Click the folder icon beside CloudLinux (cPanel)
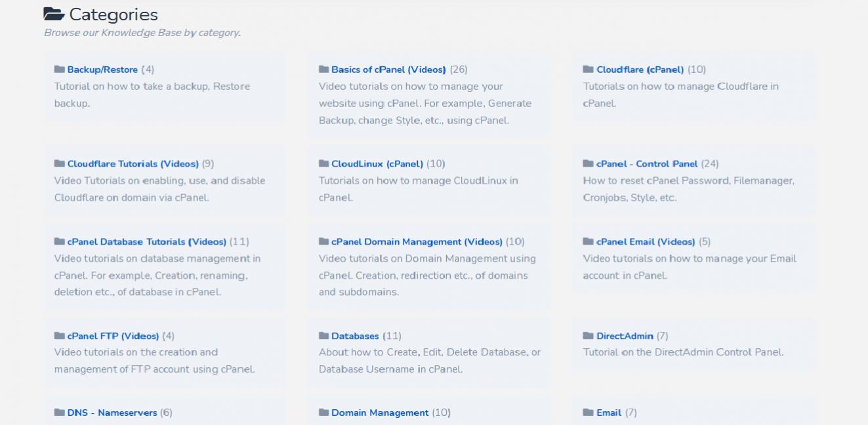The height and width of the screenshot is (425, 868). pyautogui.click(x=323, y=164)
